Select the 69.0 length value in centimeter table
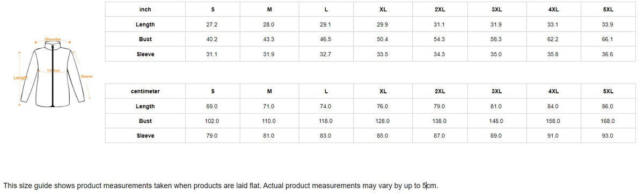 pos(212,106)
